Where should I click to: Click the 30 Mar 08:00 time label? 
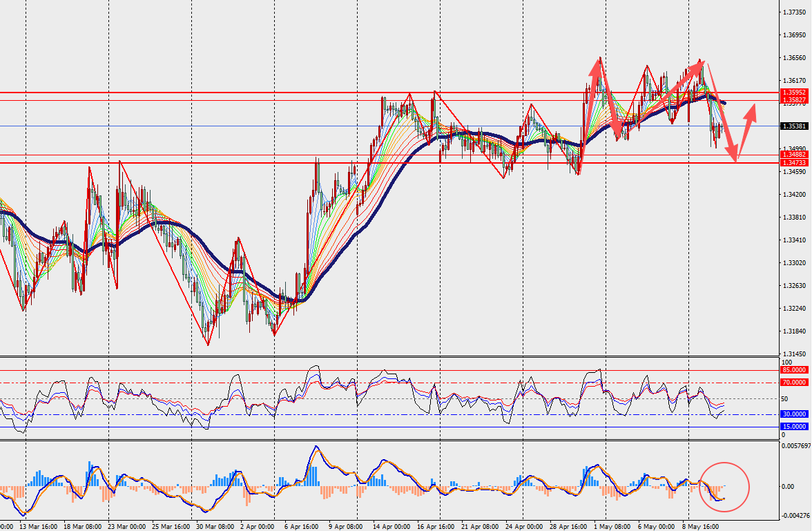pyautogui.click(x=215, y=526)
